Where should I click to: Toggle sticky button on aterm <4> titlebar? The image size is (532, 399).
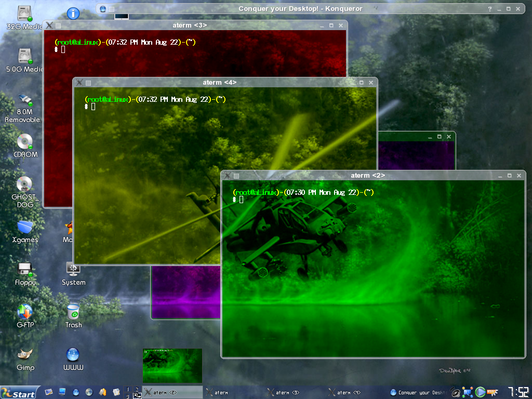pyautogui.click(x=88, y=83)
